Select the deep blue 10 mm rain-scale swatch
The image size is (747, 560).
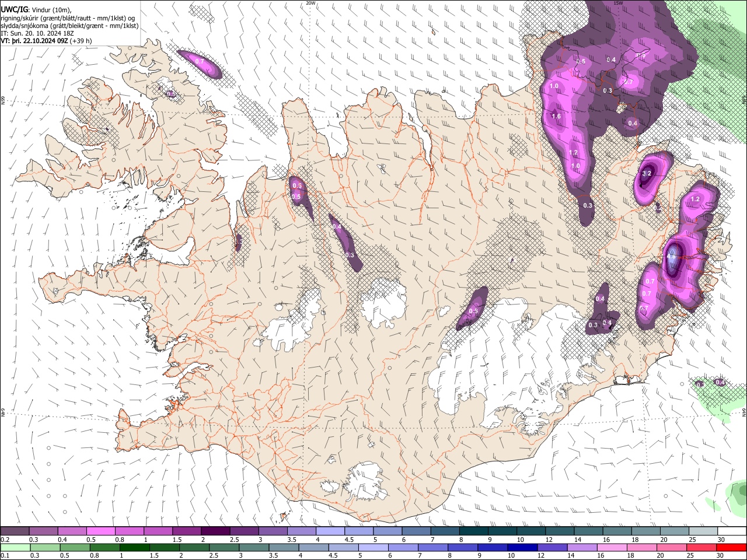(x=522, y=548)
